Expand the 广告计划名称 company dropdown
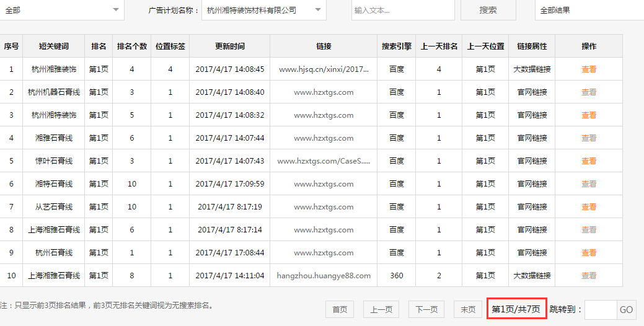The image size is (644, 326). click(263, 11)
